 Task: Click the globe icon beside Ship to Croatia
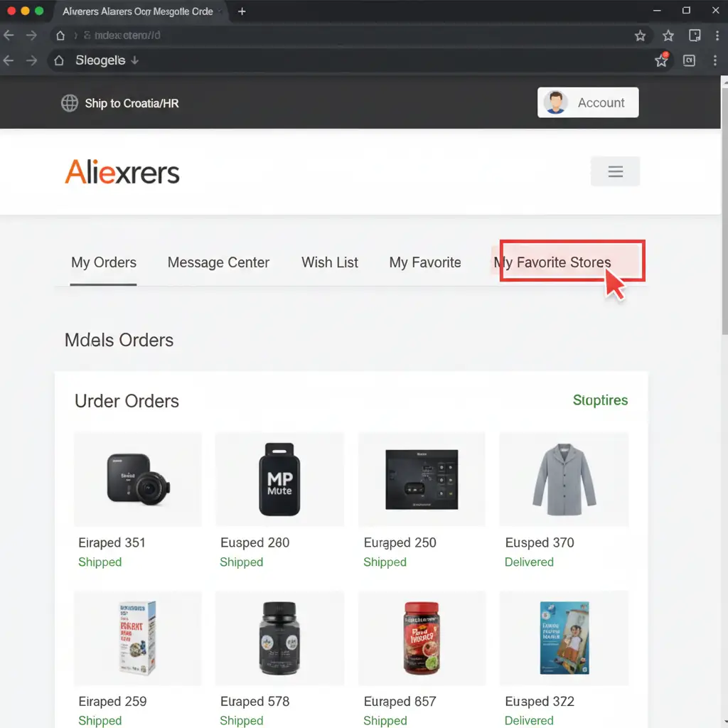click(70, 103)
